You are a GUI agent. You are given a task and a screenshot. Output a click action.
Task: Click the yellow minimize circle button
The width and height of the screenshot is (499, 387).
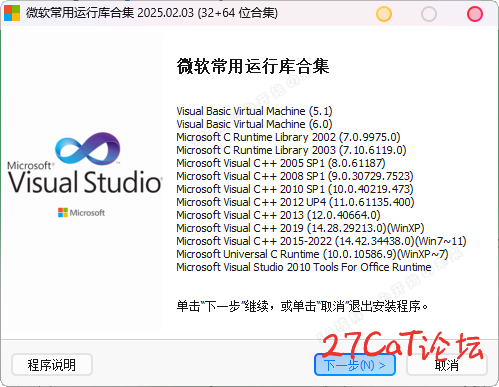click(x=384, y=14)
